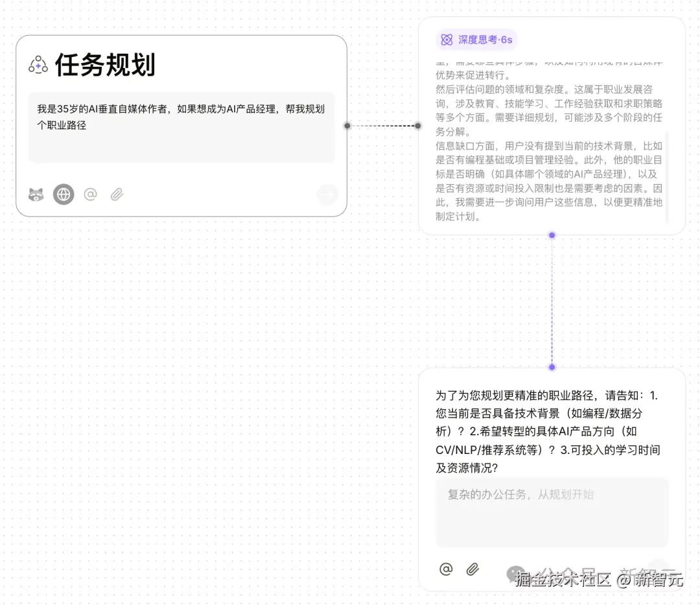Click the reply input field 复杂的办公任务，从规划开始
The image size is (700, 605).
click(x=552, y=512)
